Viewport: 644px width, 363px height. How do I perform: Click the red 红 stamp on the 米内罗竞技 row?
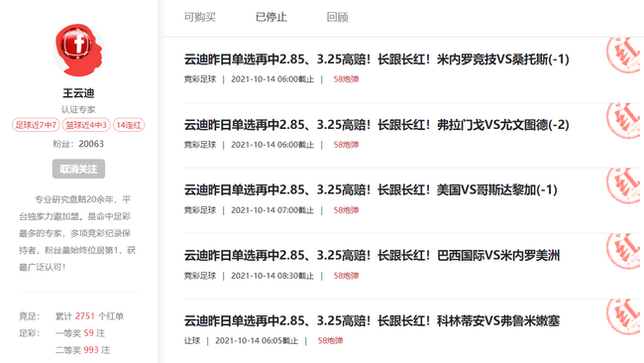[x=623, y=56]
